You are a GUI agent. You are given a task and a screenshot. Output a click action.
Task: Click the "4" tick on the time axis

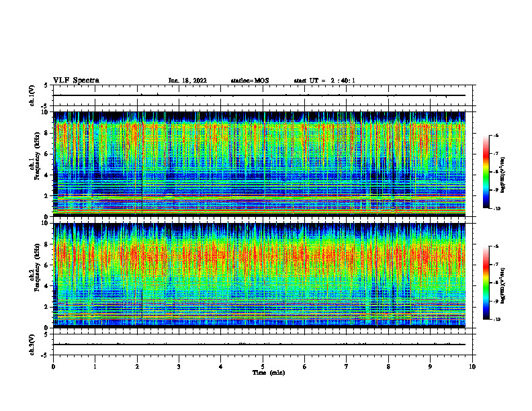(x=221, y=367)
